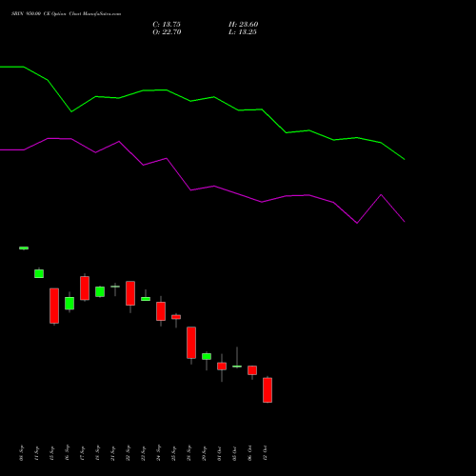The width and height of the screenshot is (476, 476).
Task: Click the '17 Sep' date axis label
Action: coord(82,453)
